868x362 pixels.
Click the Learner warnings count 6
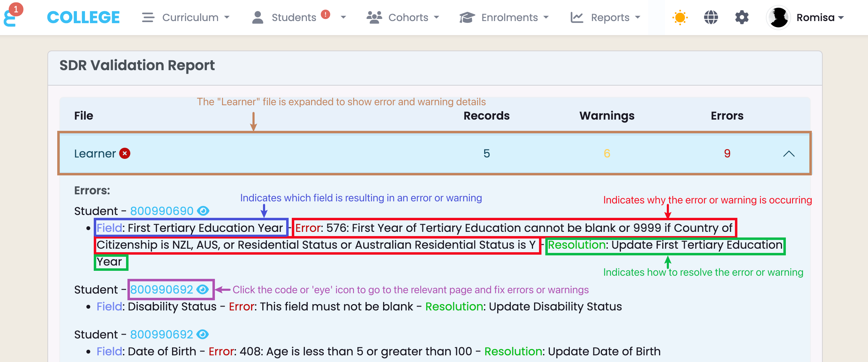click(x=607, y=153)
